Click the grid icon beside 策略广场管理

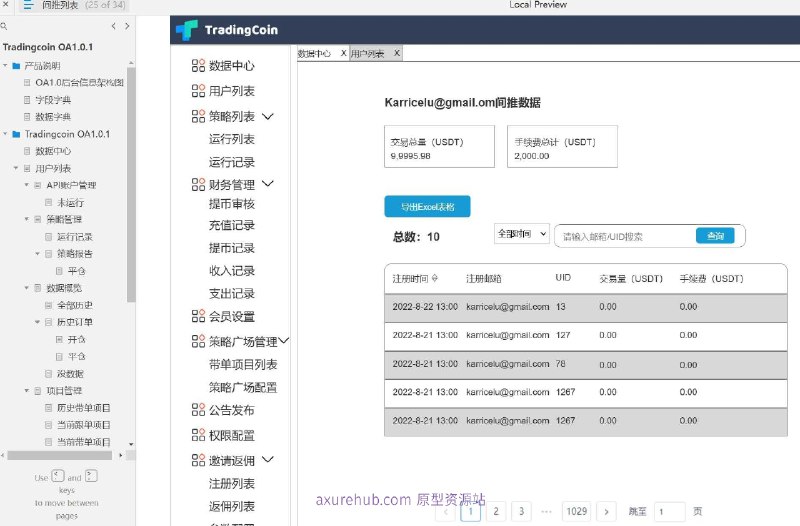(x=198, y=341)
